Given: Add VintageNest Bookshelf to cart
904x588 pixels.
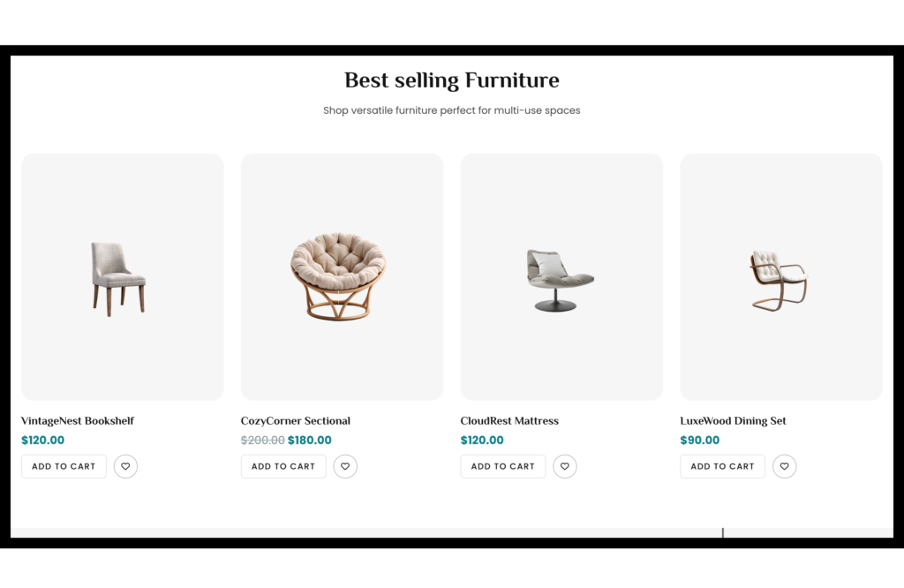Looking at the screenshot, I should 64,466.
